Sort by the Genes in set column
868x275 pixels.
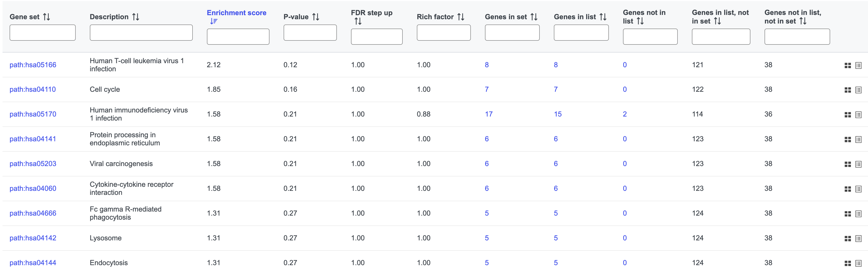click(534, 17)
